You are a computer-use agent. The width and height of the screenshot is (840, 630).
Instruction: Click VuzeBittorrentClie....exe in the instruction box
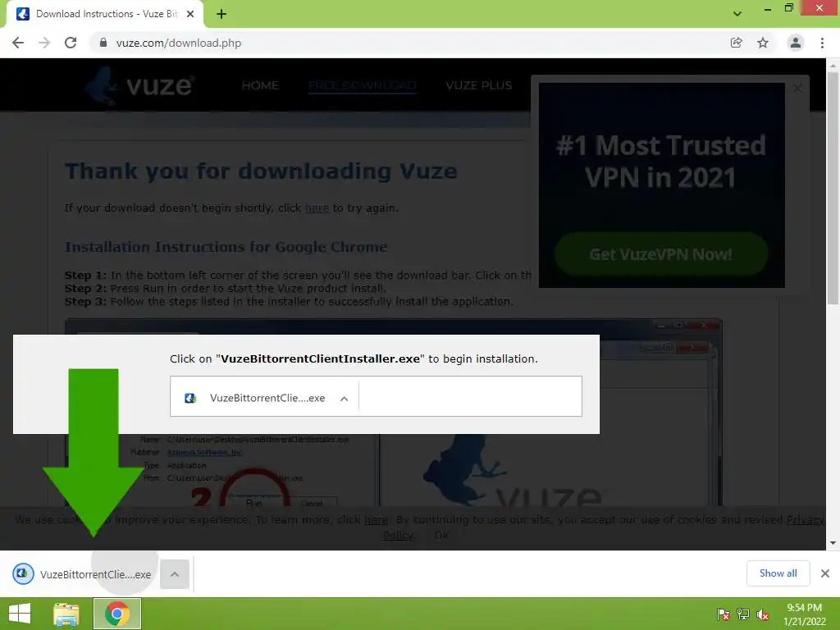(x=267, y=398)
